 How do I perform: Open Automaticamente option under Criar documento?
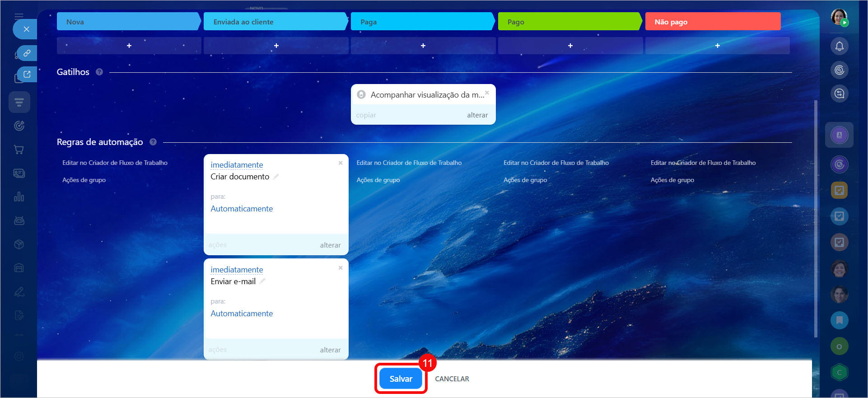click(x=242, y=209)
